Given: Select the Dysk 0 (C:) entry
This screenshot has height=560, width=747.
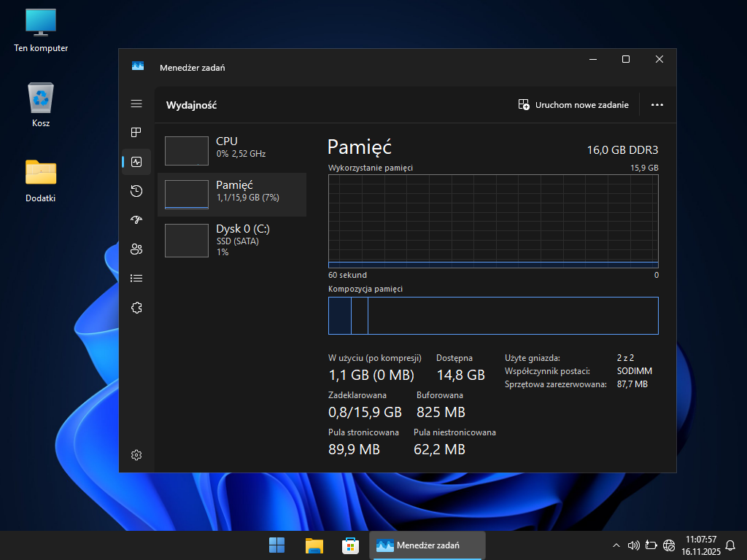Looking at the screenshot, I should (x=232, y=239).
